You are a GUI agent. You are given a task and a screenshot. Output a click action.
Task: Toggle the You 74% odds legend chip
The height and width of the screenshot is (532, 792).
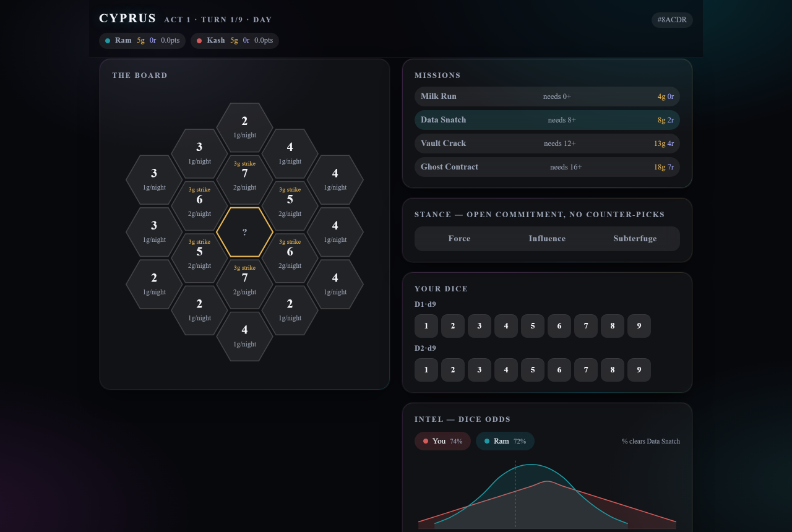click(442, 441)
